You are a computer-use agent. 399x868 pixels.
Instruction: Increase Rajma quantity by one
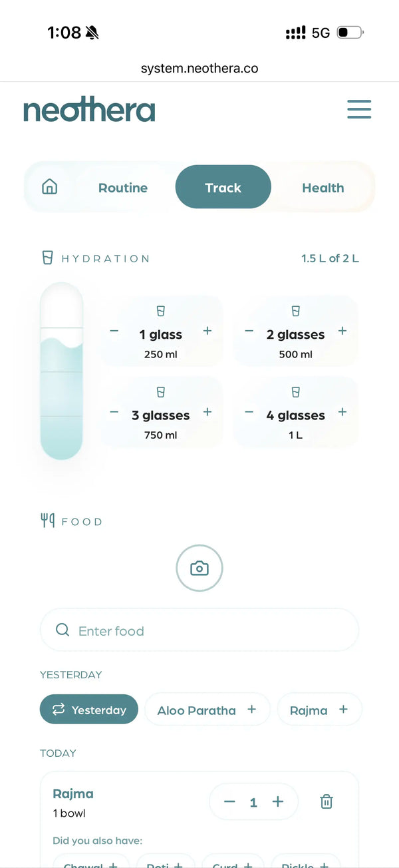278,802
